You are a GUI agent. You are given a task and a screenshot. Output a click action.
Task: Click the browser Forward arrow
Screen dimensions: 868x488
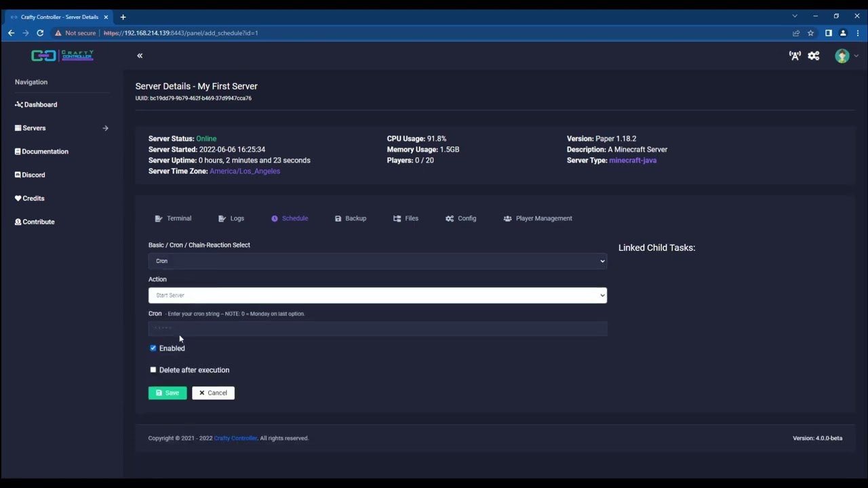[x=26, y=33]
